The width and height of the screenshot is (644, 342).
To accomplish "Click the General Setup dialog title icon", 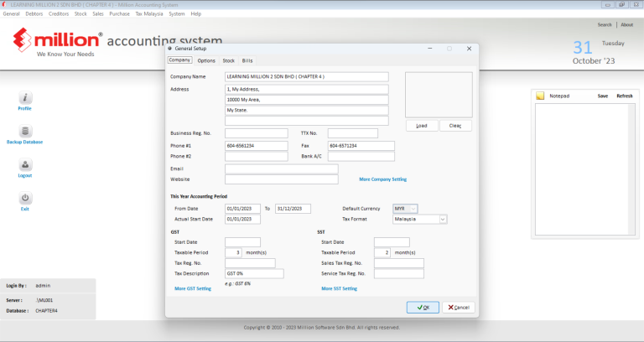I will [170, 49].
